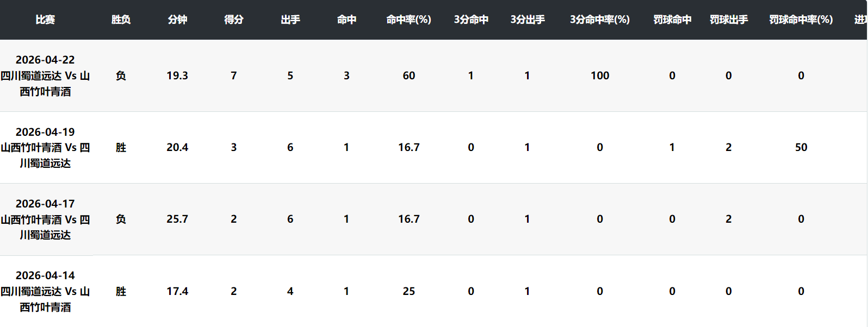Click the 3分出手 column header
868x327 pixels.
528,20
